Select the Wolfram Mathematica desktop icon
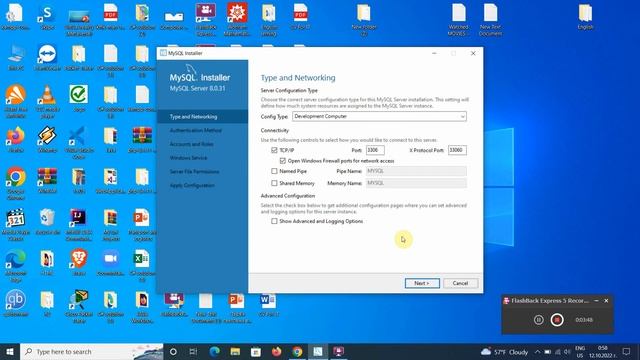The width and height of the screenshot is (640, 360). click(x=237, y=20)
